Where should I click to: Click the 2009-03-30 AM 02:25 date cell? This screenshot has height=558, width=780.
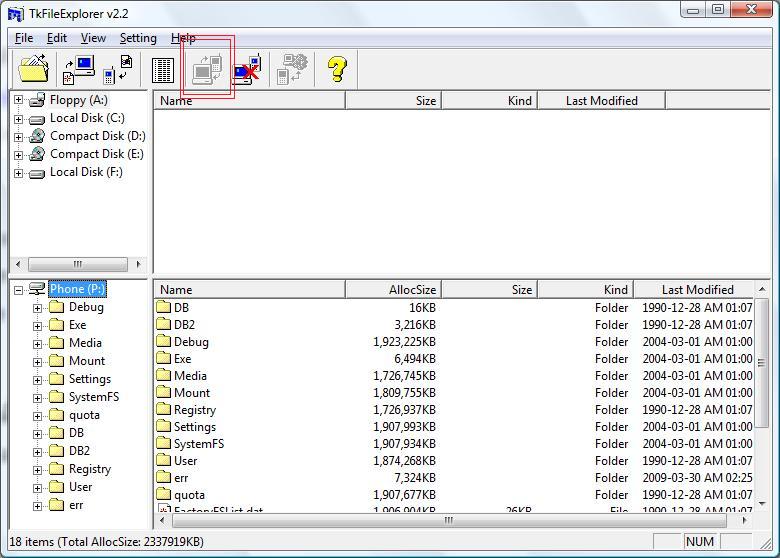[697, 478]
